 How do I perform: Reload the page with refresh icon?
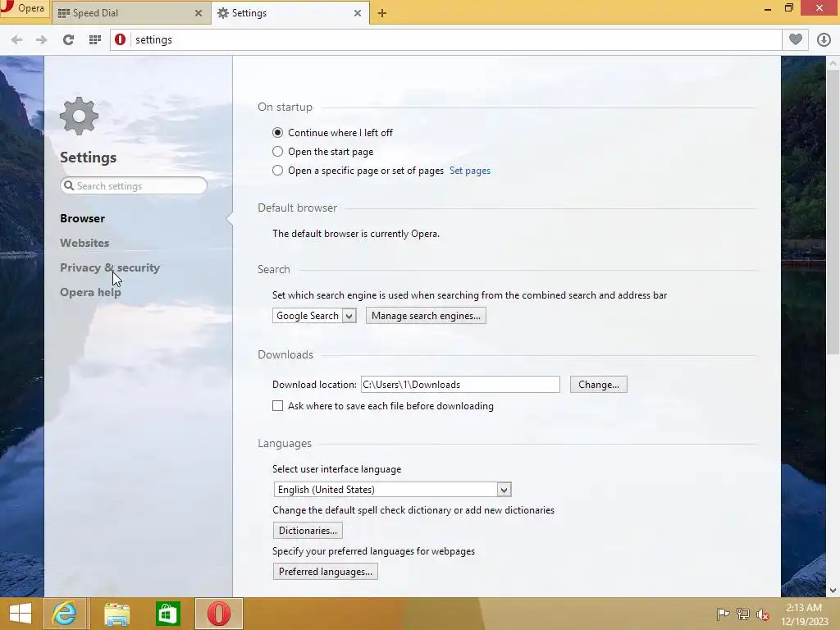click(68, 39)
